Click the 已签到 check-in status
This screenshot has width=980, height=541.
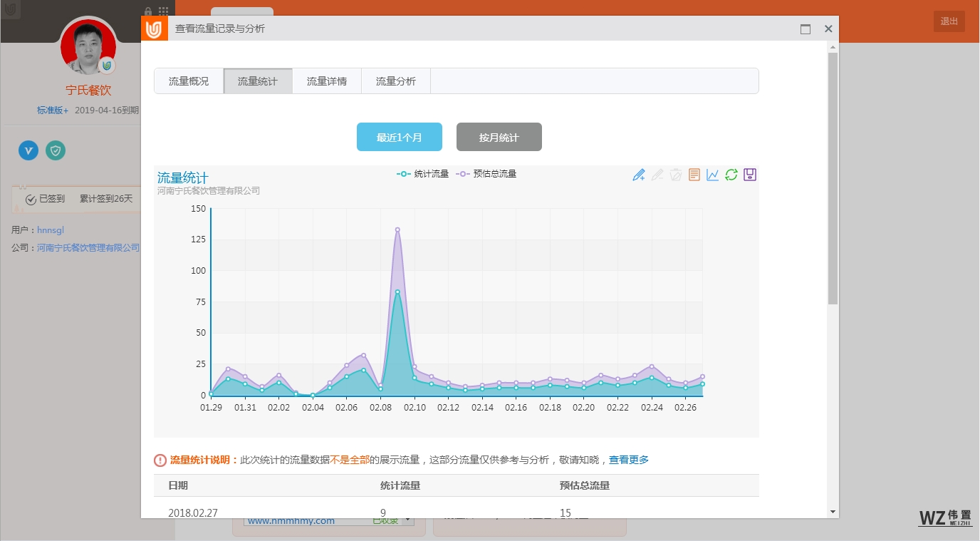[x=45, y=199]
